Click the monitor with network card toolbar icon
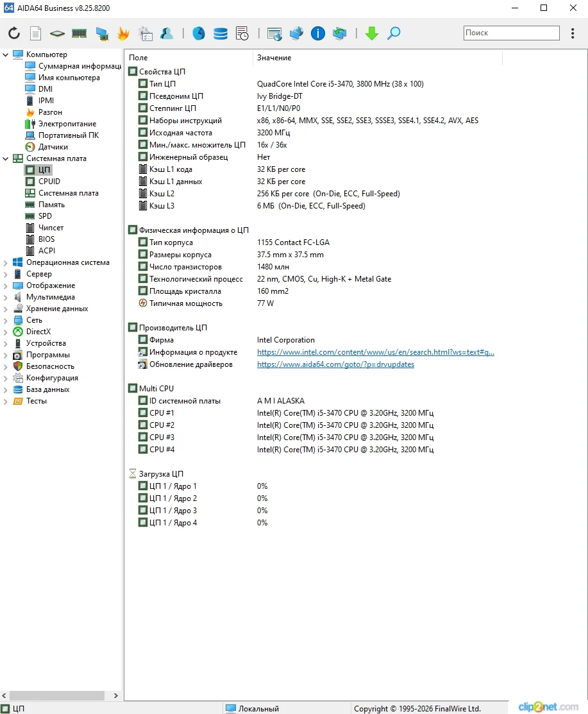The image size is (588, 714). [102, 34]
